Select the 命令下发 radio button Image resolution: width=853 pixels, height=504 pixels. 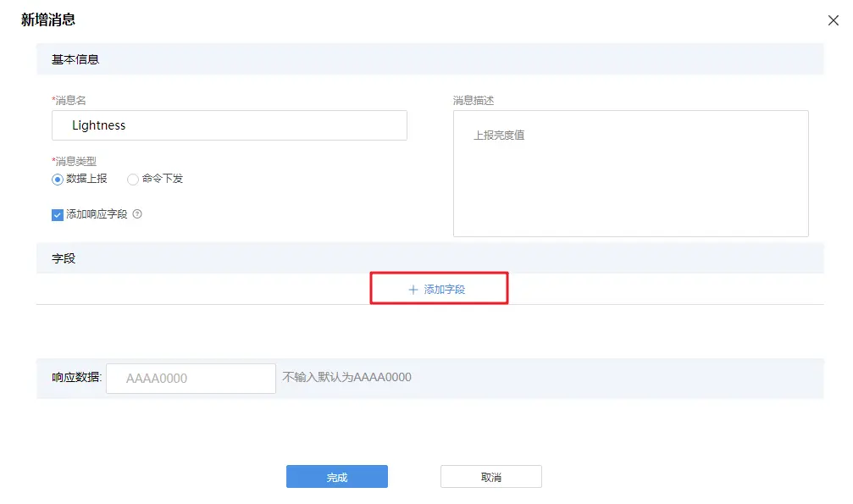click(x=133, y=179)
